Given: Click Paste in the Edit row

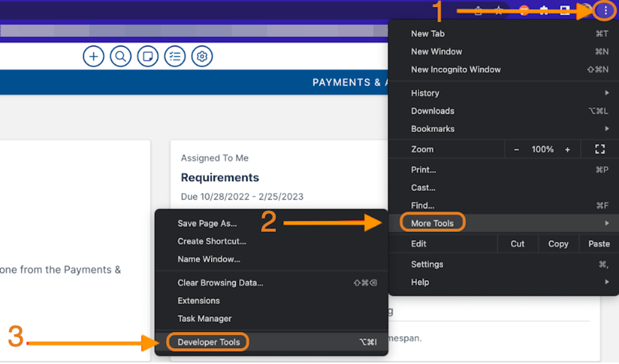Looking at the screenshot, I should (599, 244).
